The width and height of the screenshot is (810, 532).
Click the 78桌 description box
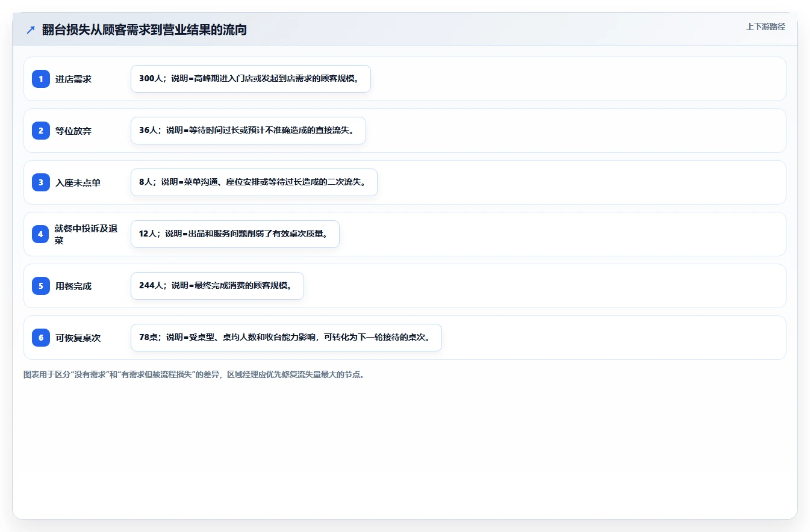tap(286, 338)
